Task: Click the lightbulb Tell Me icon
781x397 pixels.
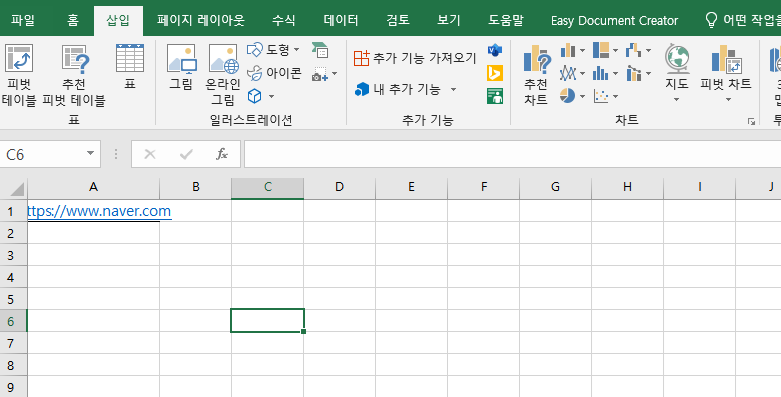Action: click(711, 20)
